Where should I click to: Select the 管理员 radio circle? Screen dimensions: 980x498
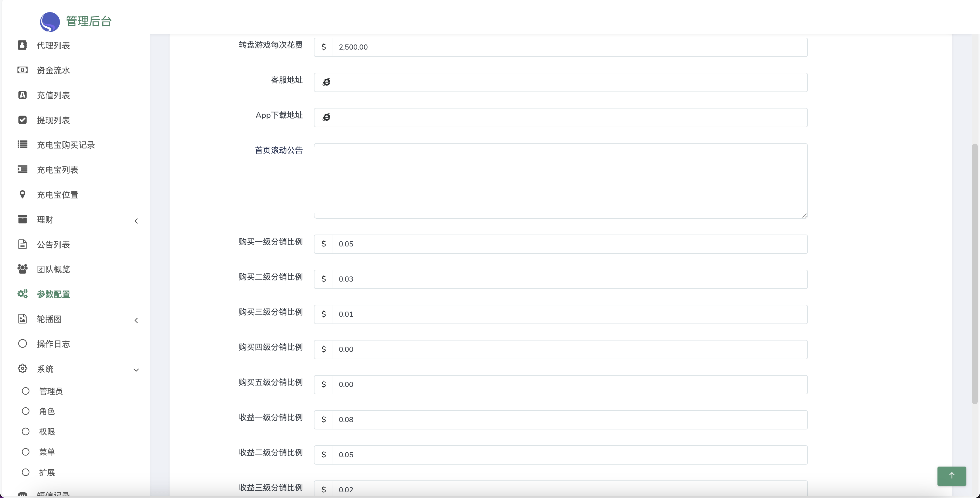pyautogui.click(x=26, y=391)
